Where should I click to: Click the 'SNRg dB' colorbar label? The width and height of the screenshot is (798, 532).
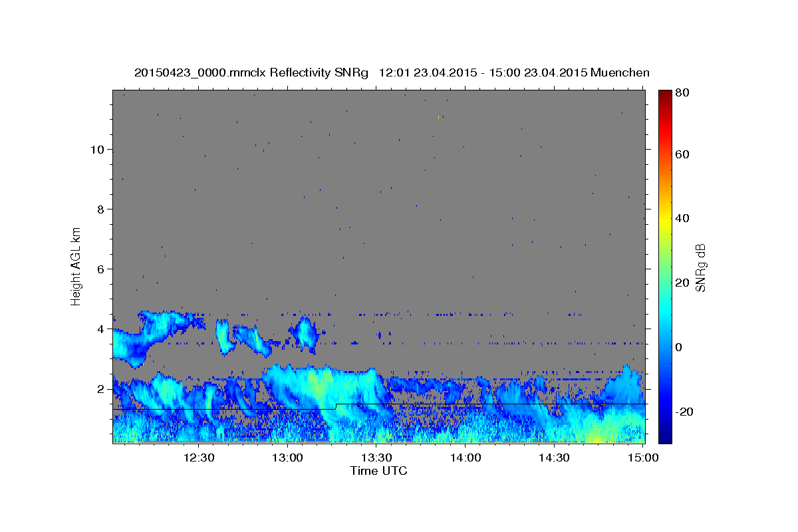[x=700, y=268]
